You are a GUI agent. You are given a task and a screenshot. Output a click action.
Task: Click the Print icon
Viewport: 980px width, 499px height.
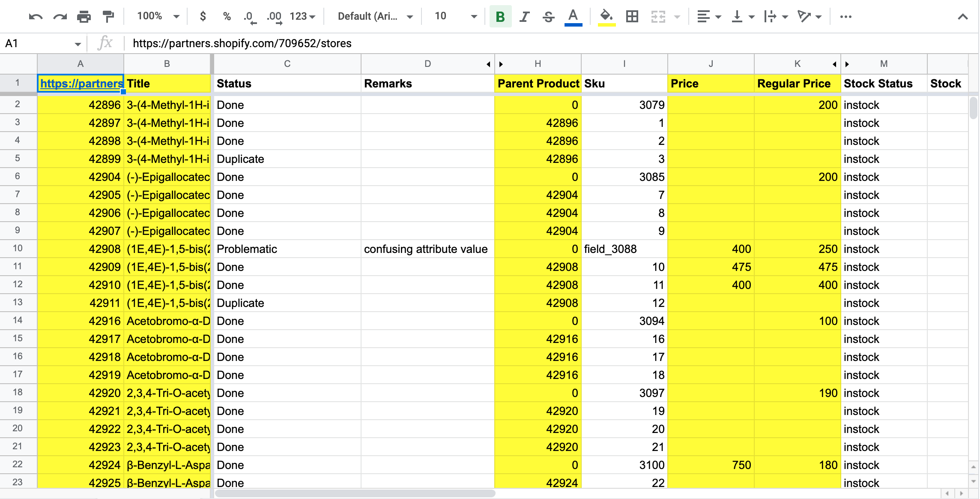tap(84, 17)
